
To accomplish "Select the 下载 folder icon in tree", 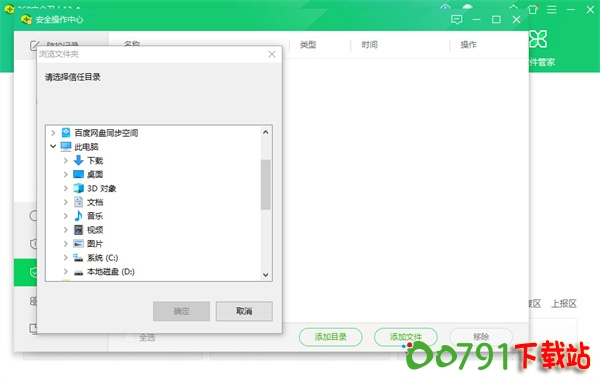I will (x=78, y=160).
